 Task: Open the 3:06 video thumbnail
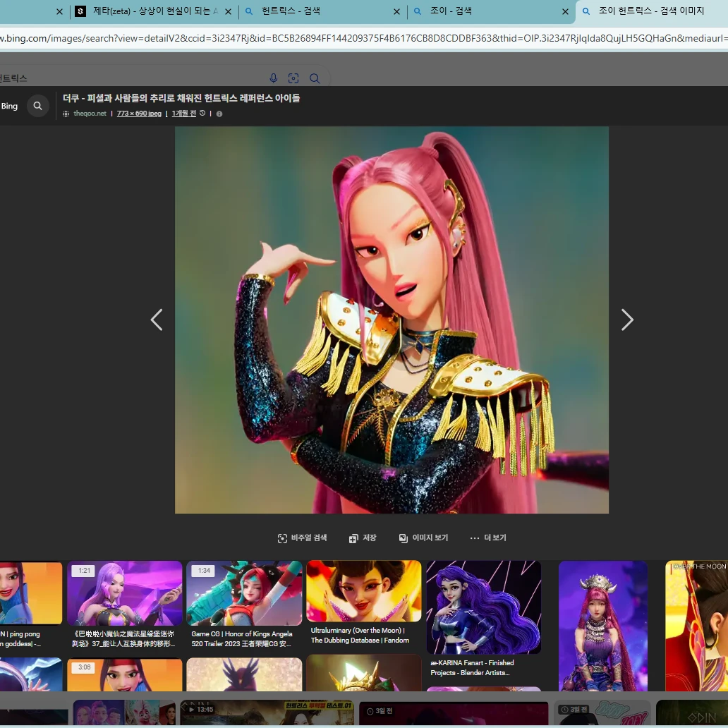click(124, 674)
